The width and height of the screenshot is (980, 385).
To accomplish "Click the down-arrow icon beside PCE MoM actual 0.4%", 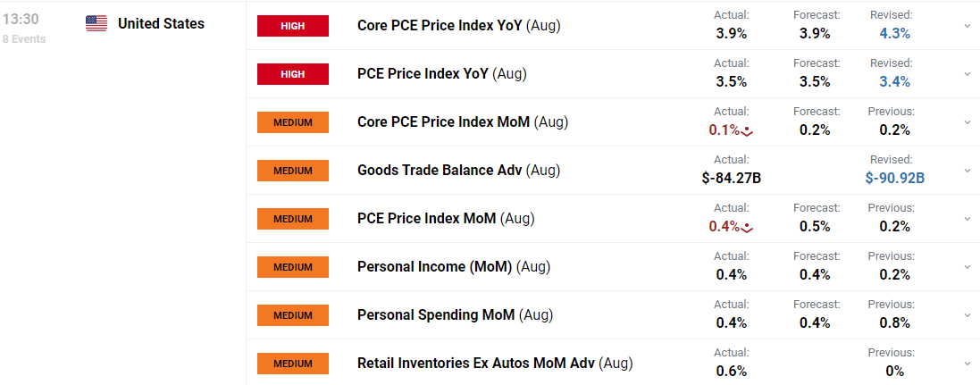I will 748,228.
